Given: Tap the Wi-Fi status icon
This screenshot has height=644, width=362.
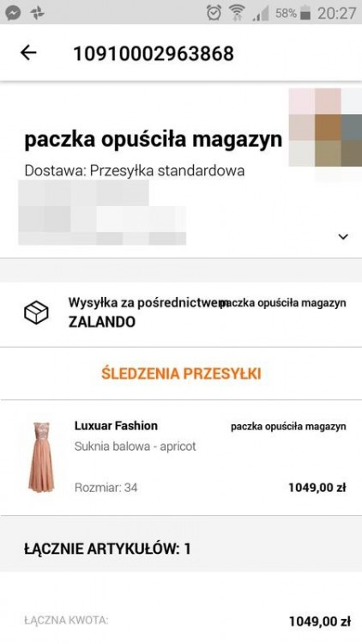Looking at the screenshot, I should tap(237, 13).
